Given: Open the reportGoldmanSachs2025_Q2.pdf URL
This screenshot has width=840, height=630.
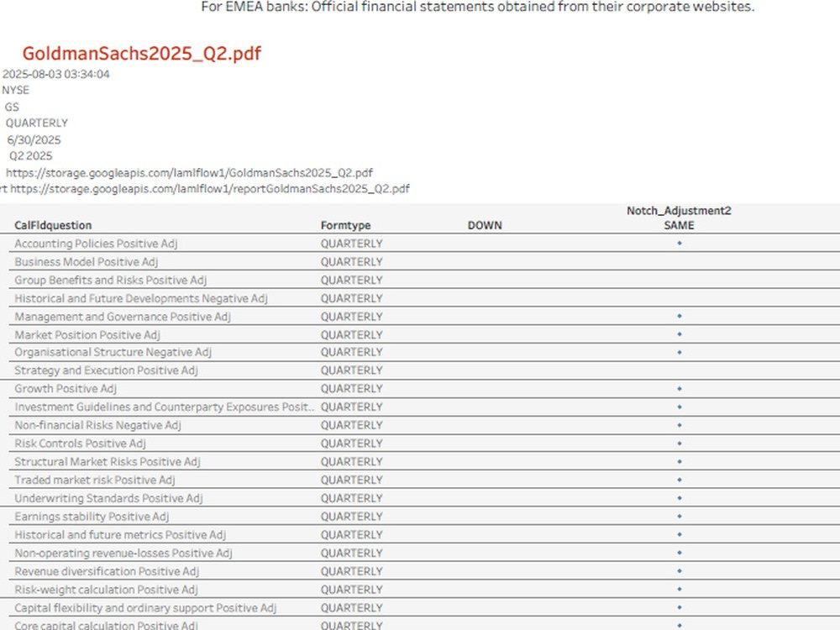Looking at the screenshot, I should (210, 189).
